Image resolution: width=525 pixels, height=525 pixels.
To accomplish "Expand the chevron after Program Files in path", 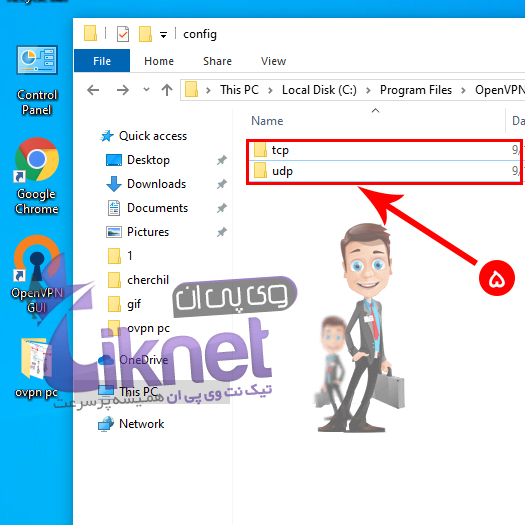I will (x=463, y=90).
